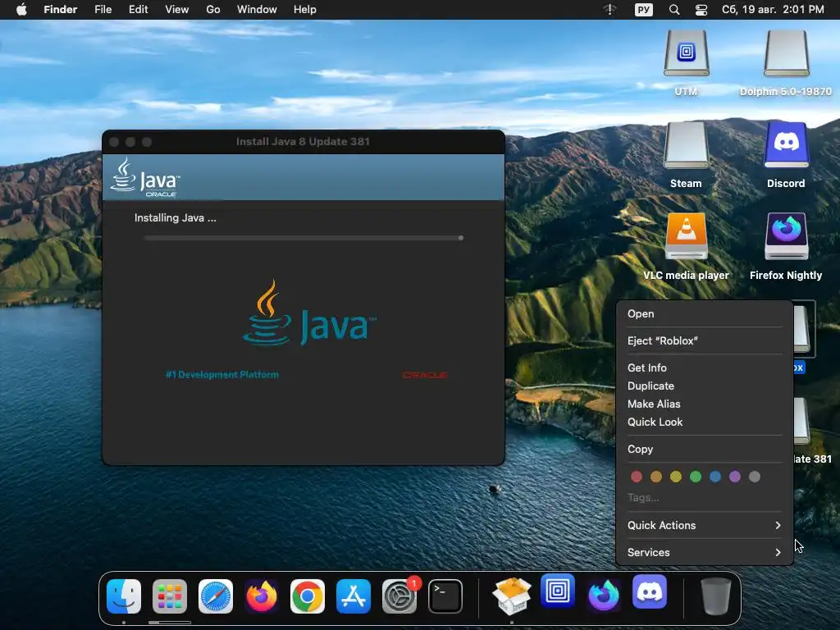Open the Trash in the Dock
The image size is (840, 630).
click(x=715, y=596)
